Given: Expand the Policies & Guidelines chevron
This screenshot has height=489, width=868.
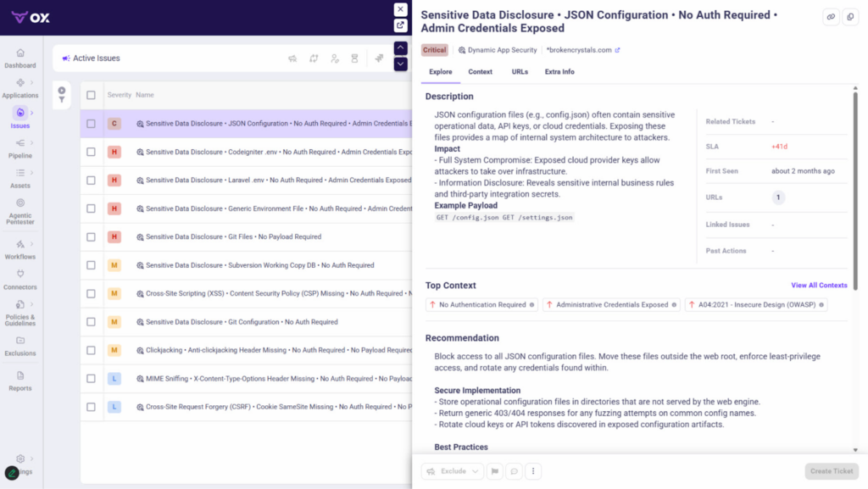Looking at the screenshot, I should point(32,304).
